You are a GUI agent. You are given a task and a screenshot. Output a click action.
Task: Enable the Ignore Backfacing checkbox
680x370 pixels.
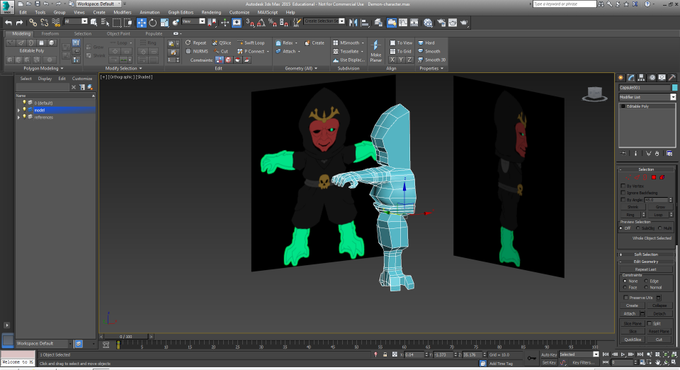click(x=623, y=193)
